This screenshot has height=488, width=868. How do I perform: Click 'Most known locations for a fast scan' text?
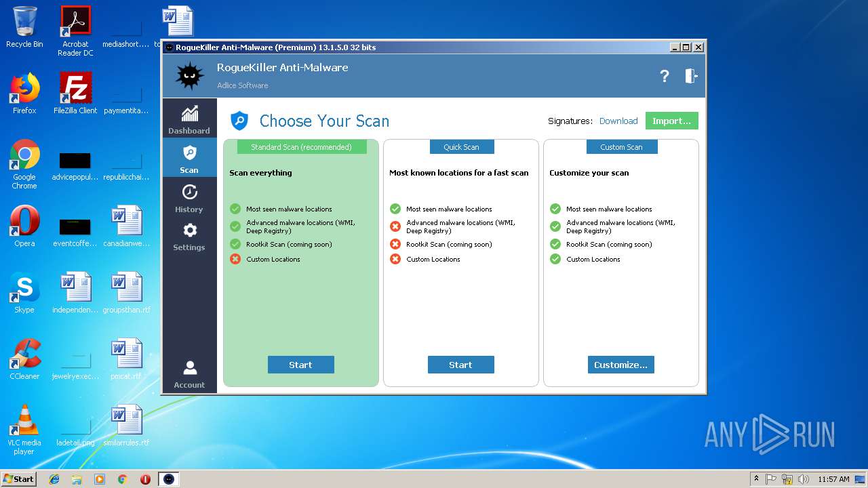pyautogui.click(x=458, y=173)
